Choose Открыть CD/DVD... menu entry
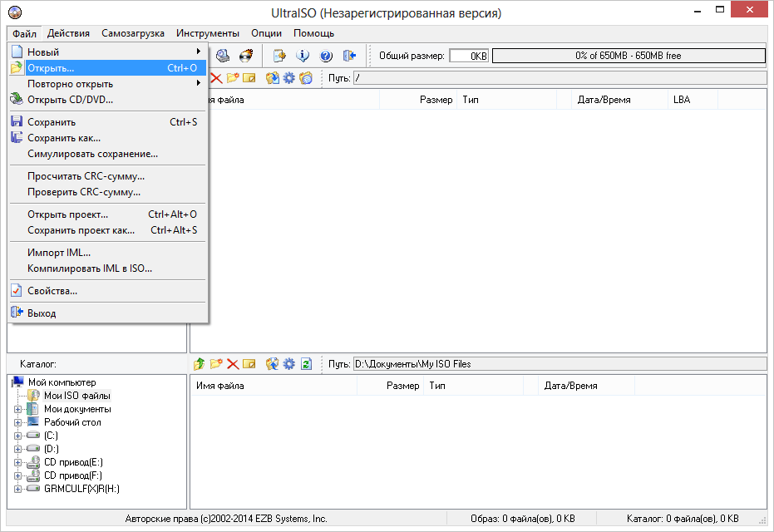This screenshot has width=774, height=532. tap(107, 100)
